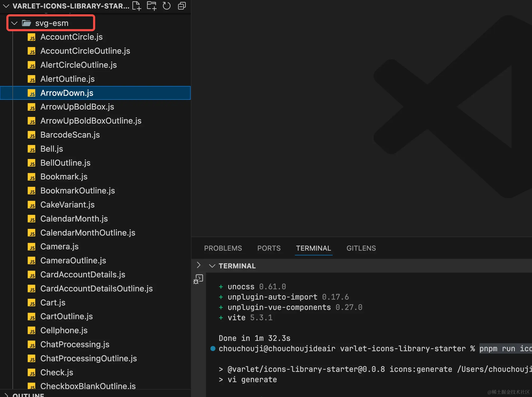Select ChatProcessing.js file
Screen dimensions: 532x397
[x=75, y=344]
